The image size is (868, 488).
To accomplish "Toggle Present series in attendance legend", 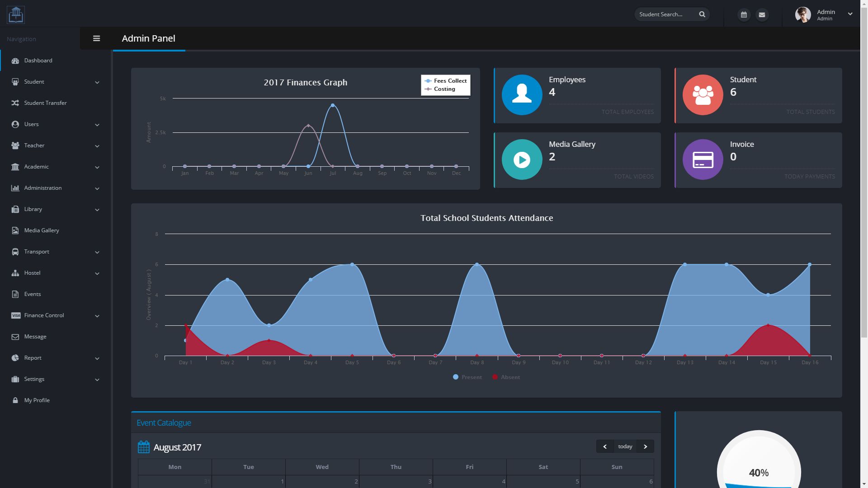I will (467, 377).
